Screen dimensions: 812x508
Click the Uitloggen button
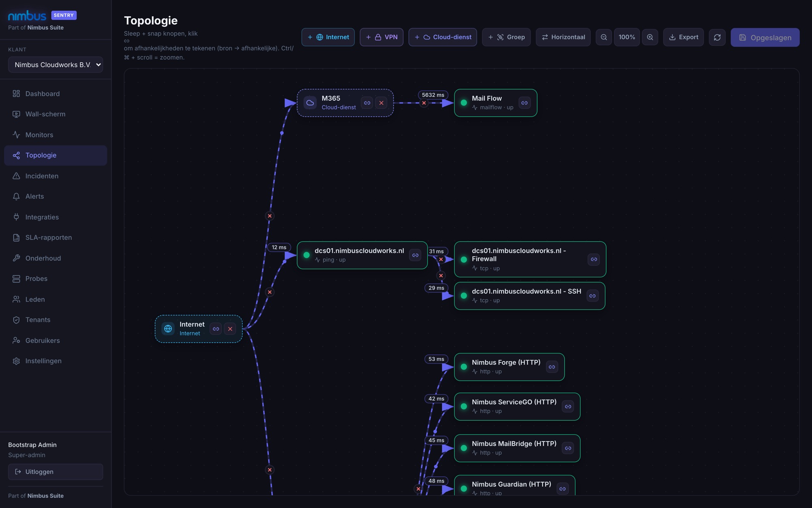56,472
